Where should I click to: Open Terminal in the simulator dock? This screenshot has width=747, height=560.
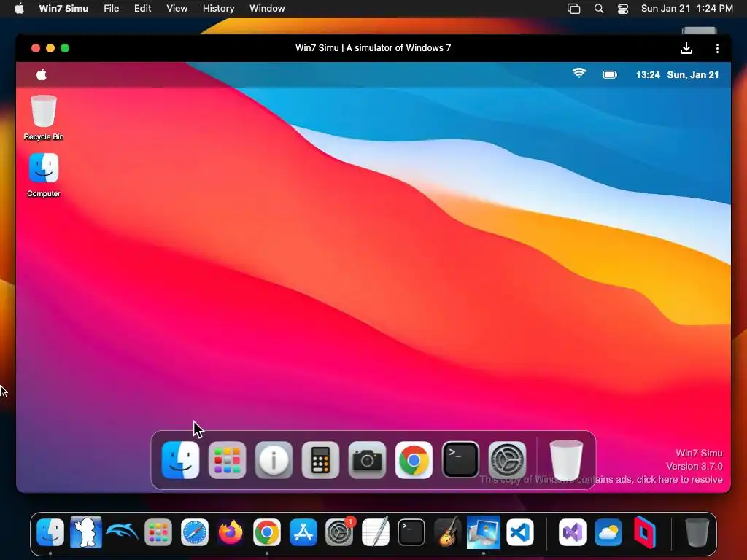coord(460,460)
